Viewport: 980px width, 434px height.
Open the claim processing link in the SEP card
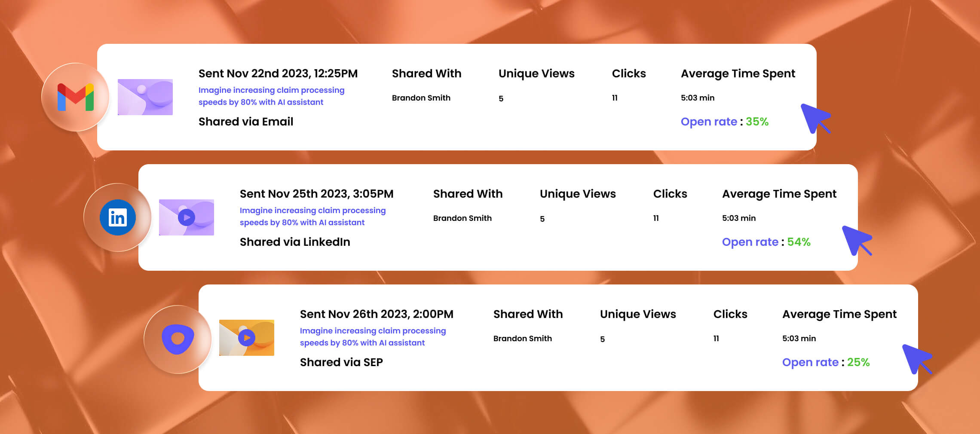pyautogui.click(x=373, y=337)
